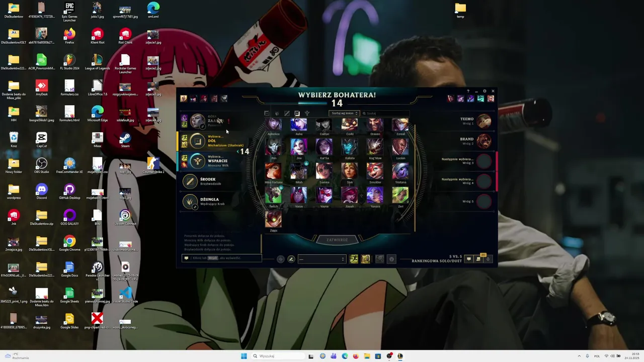This screenshot has height=362, width=644.
Task: Edit rune page with pencil icon
Action: coord(291,259)
